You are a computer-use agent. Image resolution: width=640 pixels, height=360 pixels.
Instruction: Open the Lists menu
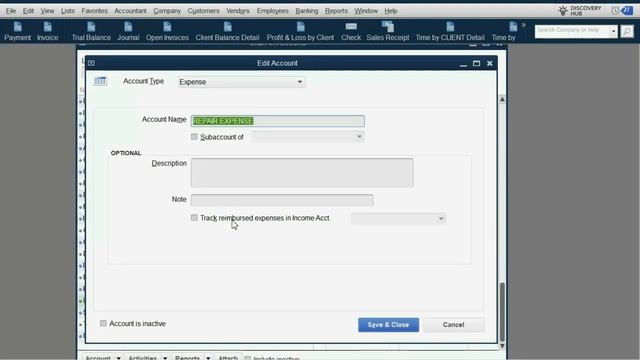click(x=68, y=11)
